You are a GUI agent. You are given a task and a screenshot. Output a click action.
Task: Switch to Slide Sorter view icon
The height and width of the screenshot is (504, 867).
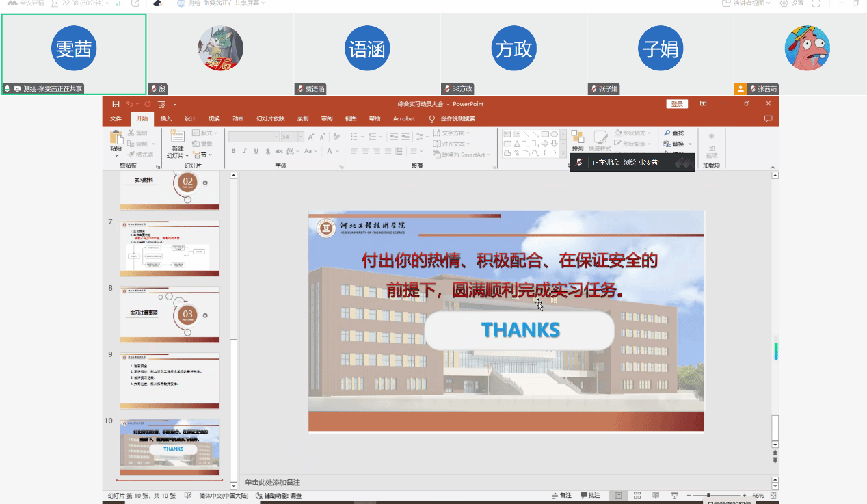pyautogui.click(x=637, y=495)
